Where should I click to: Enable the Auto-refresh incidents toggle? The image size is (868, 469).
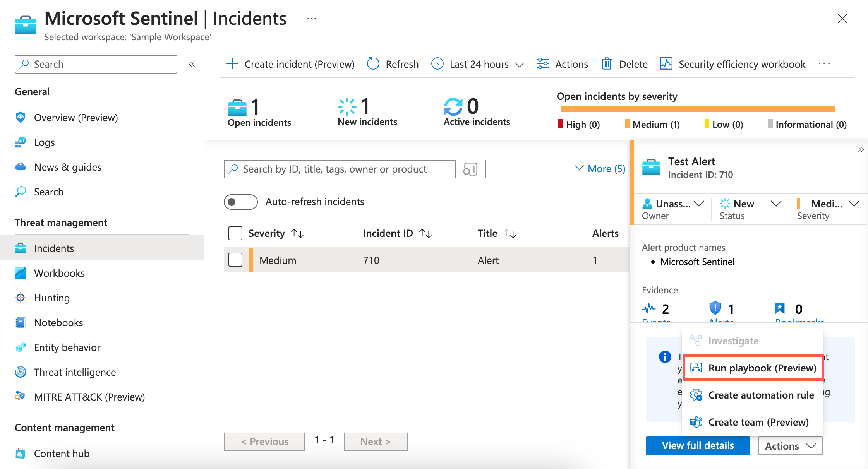click(x=240, y=202)
